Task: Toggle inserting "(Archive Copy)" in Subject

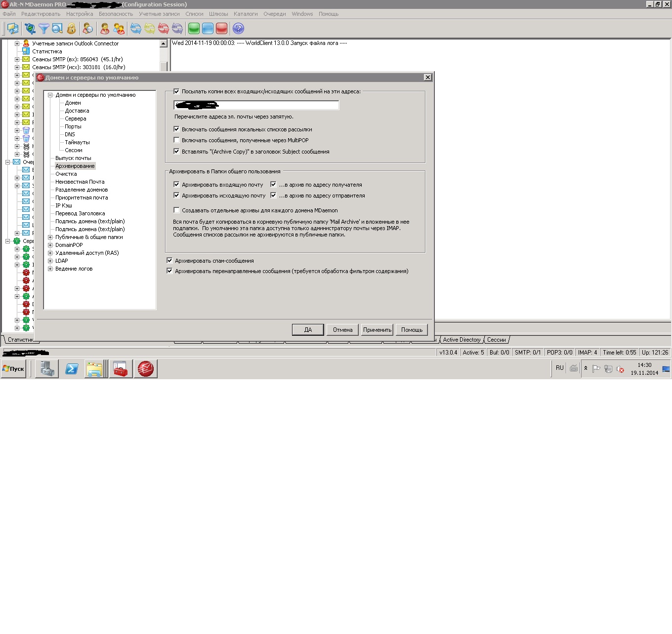Action: (x=176, y=151)
